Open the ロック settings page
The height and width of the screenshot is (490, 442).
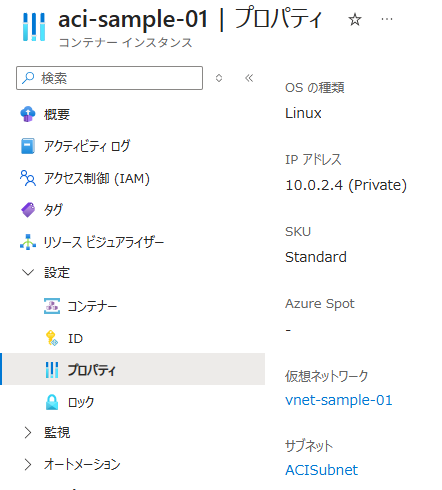click(81, 402)
